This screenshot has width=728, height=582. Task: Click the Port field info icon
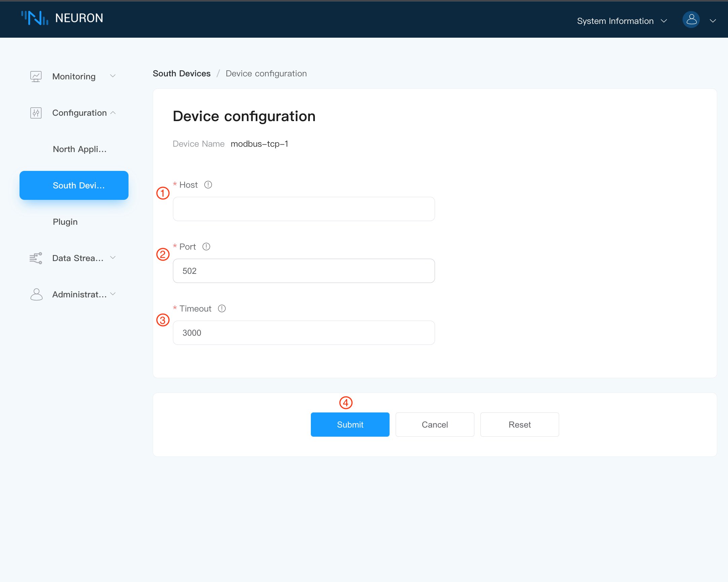[x=207, y=247]
